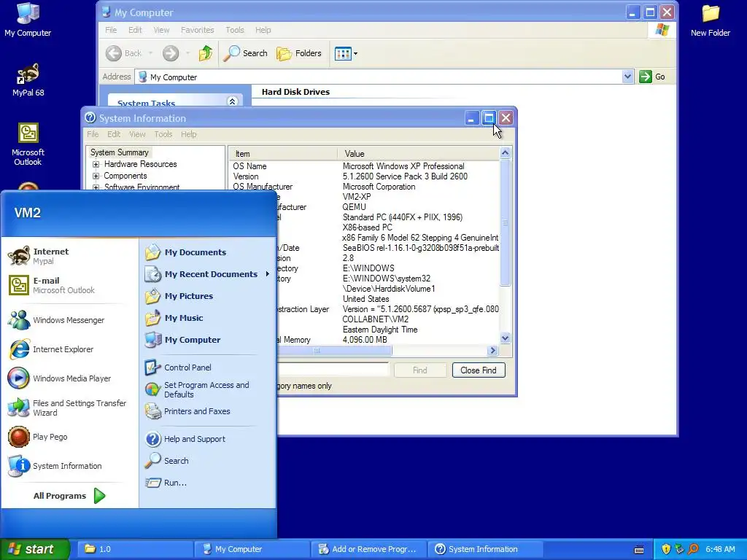This screenshot has width=747, height=560.
Task: Open Set Program Access and Defaults
Action: [x=207, y=389]
